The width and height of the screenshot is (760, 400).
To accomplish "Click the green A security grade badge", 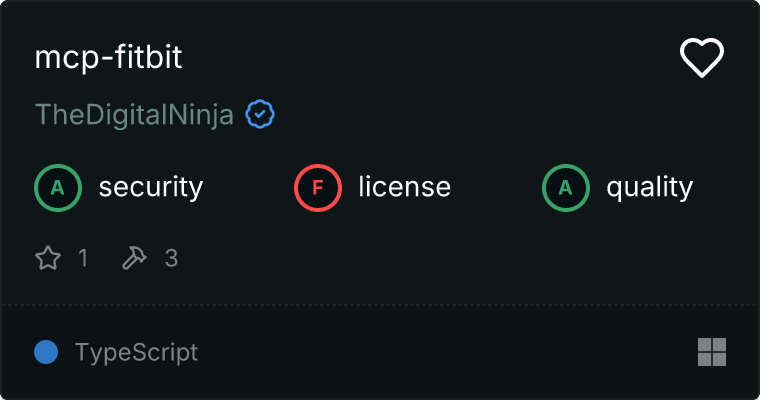I will click(x=58, y=187).
